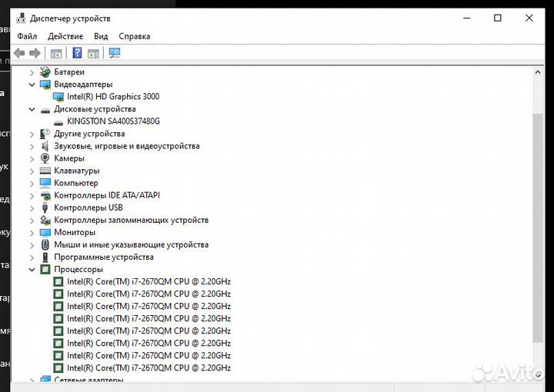554x392 pixels.
Task: Expand the Мониторы category
Action: pyautogui.click(x=32, y=233)
